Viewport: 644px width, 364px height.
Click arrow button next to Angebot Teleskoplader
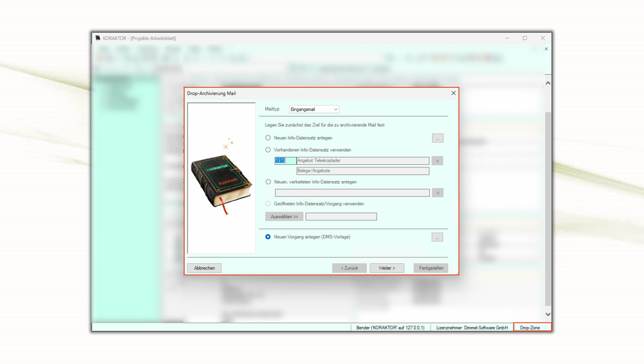tap(437, 161)
